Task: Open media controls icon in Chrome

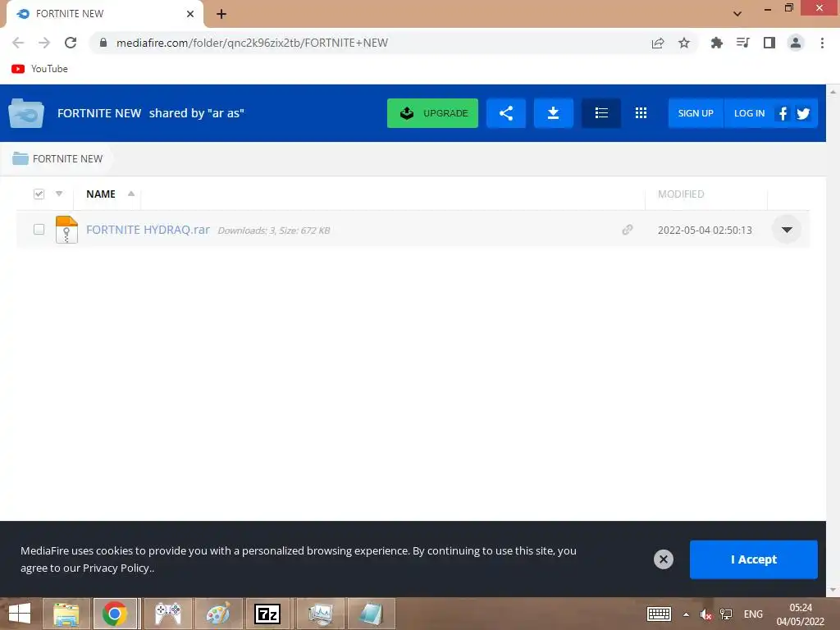Action: point(743,43)
